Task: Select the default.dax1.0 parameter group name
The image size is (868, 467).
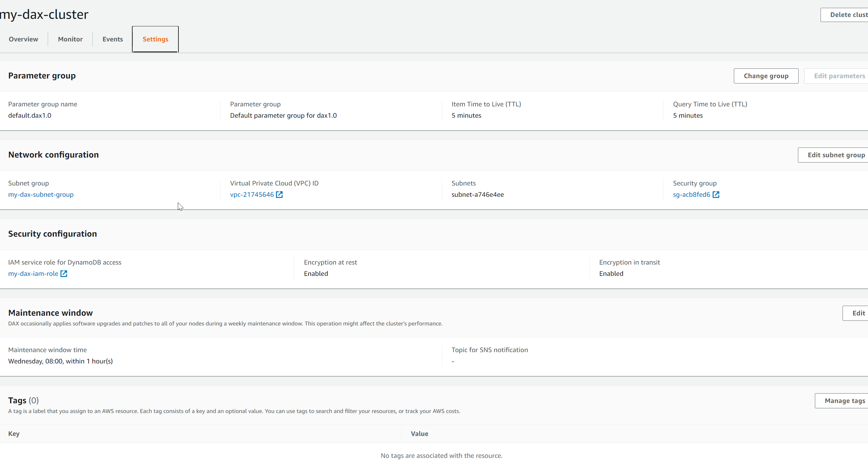Action: point(30,115)
